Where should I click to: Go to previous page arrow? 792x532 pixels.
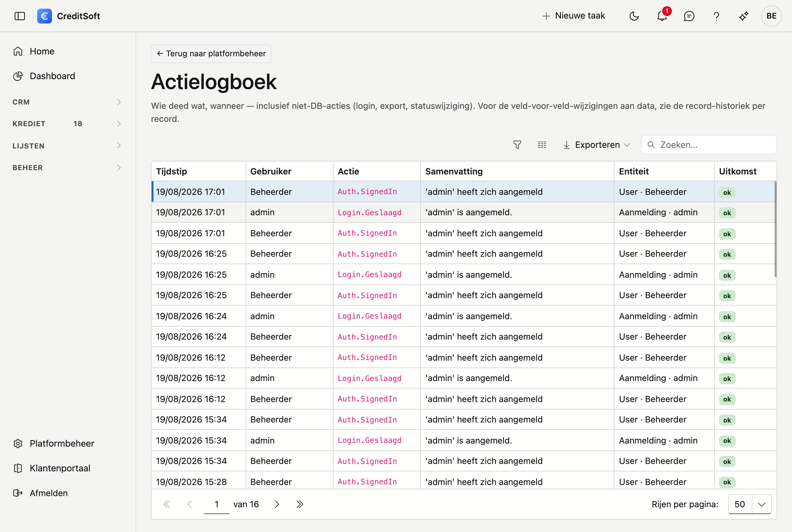190,504
